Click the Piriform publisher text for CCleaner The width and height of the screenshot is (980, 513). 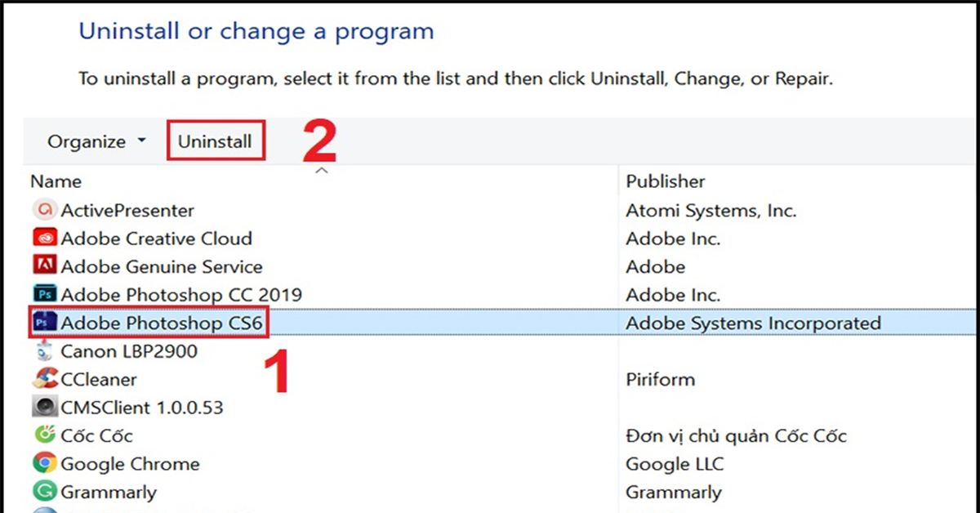[660, 379]
